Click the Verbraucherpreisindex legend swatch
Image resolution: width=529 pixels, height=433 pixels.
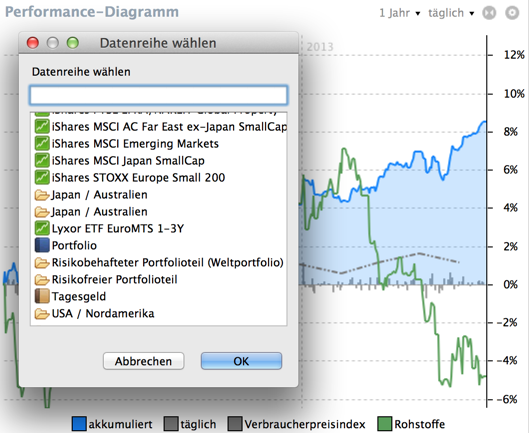[235, 424]
